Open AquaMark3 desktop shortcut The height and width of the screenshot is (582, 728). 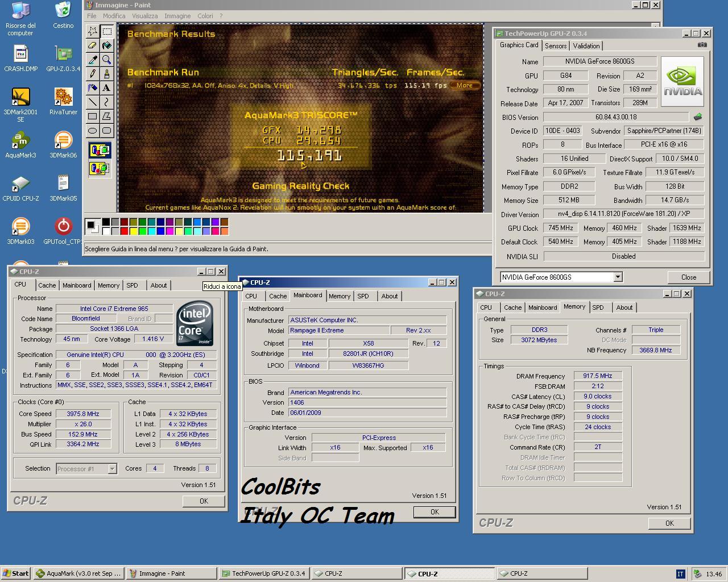click(20, 144)
